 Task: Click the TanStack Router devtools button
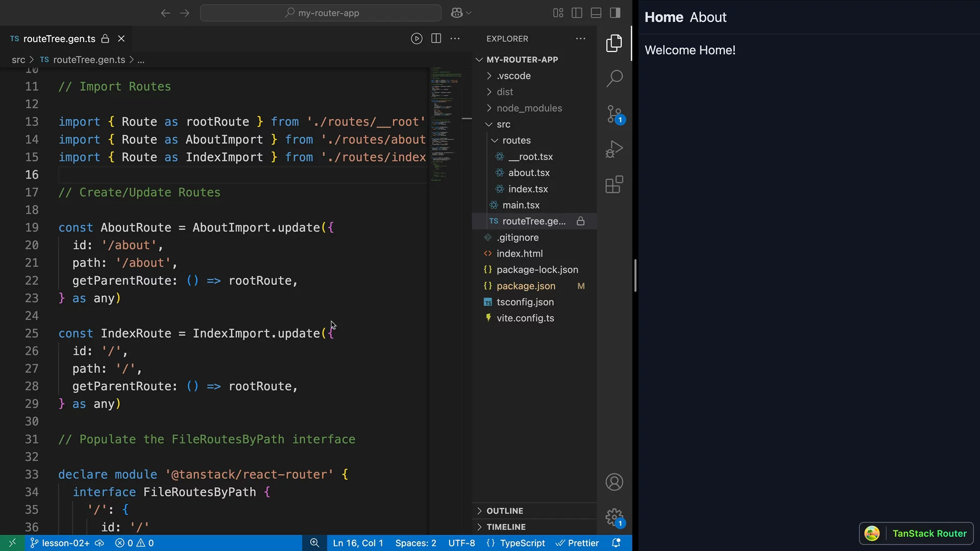point(916,534)
